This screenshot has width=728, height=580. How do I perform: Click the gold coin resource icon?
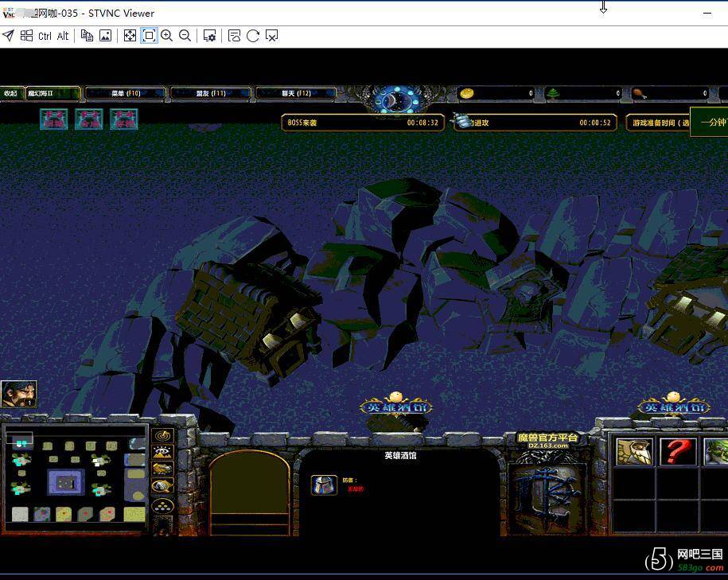tap(466, 93)
